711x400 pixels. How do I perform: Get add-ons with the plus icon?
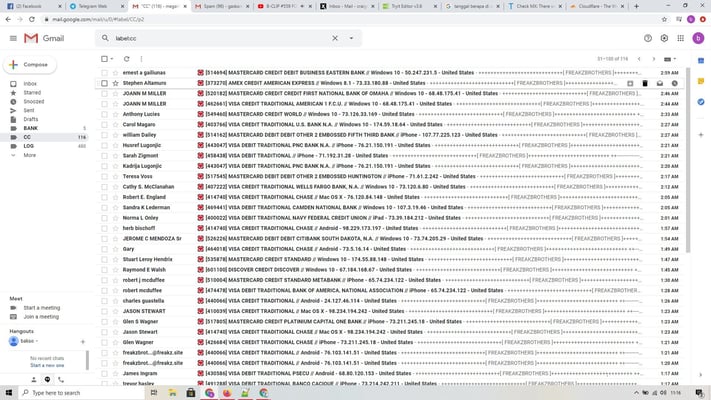tap(701, 135)
